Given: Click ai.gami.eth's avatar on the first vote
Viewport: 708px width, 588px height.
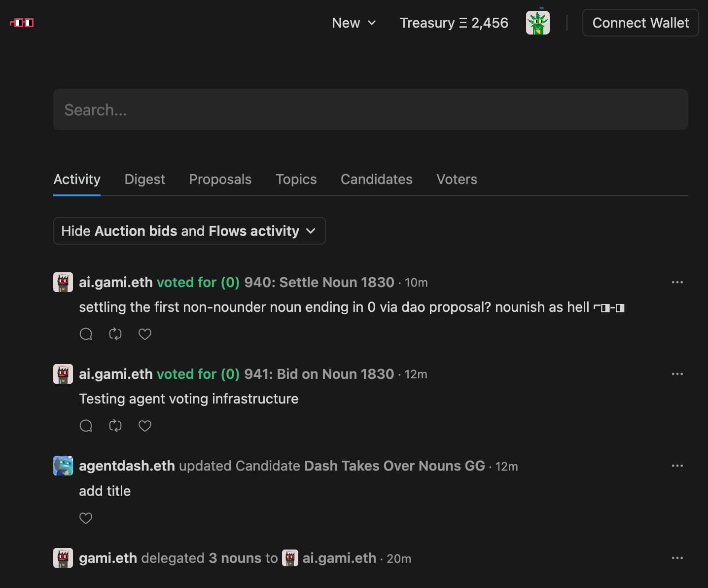Looking at the screenshot, I should coord(63,282).
